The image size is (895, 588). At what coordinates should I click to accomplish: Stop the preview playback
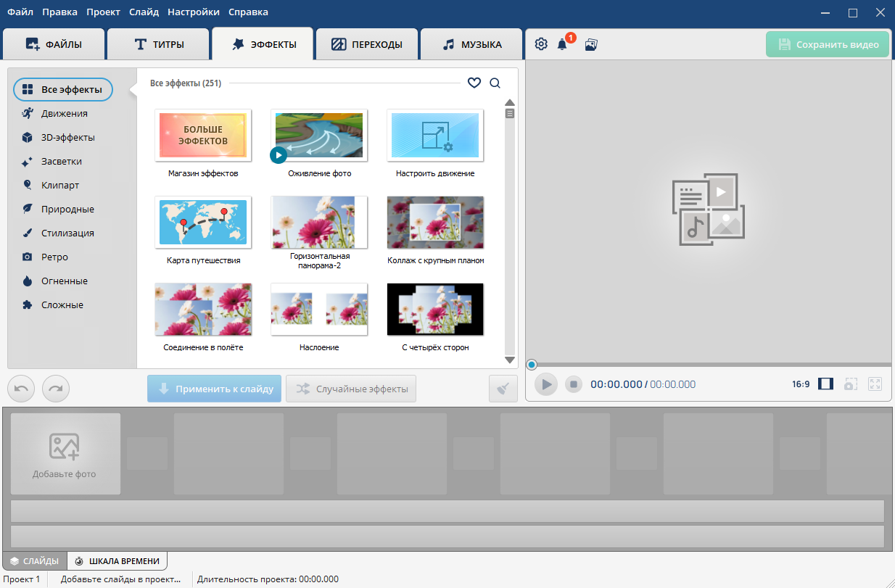[x=574, y=384]
